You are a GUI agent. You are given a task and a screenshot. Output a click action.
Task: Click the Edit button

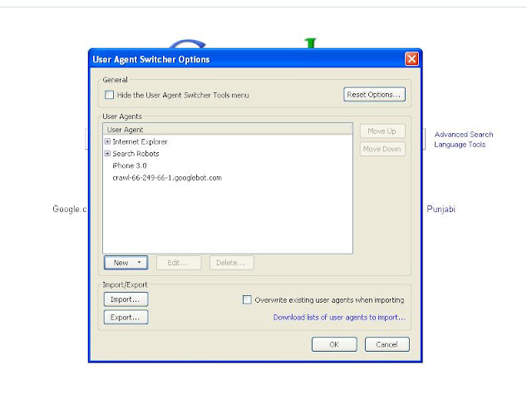click(x=179, y=263)
